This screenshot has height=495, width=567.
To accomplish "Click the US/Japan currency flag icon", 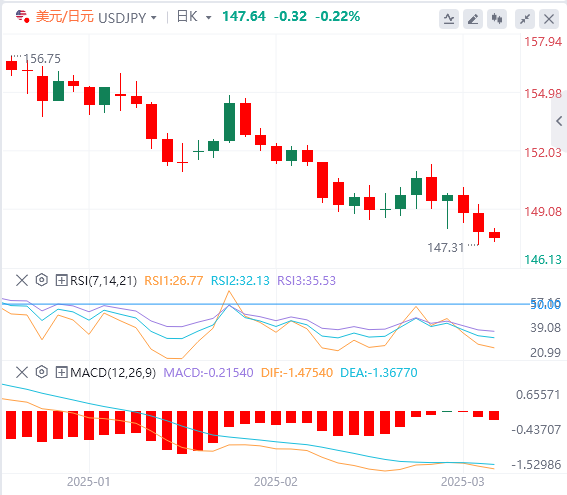I will coord(22,17).
